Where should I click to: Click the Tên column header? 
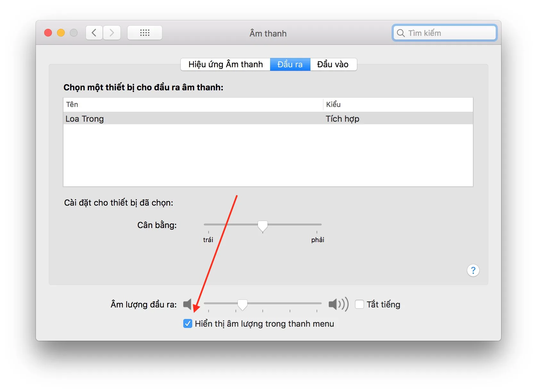pos(193,104)
